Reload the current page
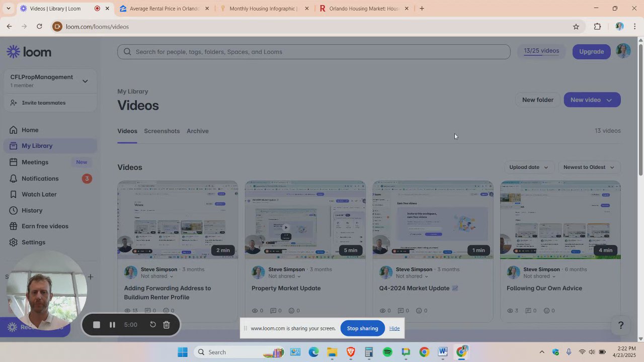644x362 pixels. point(39,27)
